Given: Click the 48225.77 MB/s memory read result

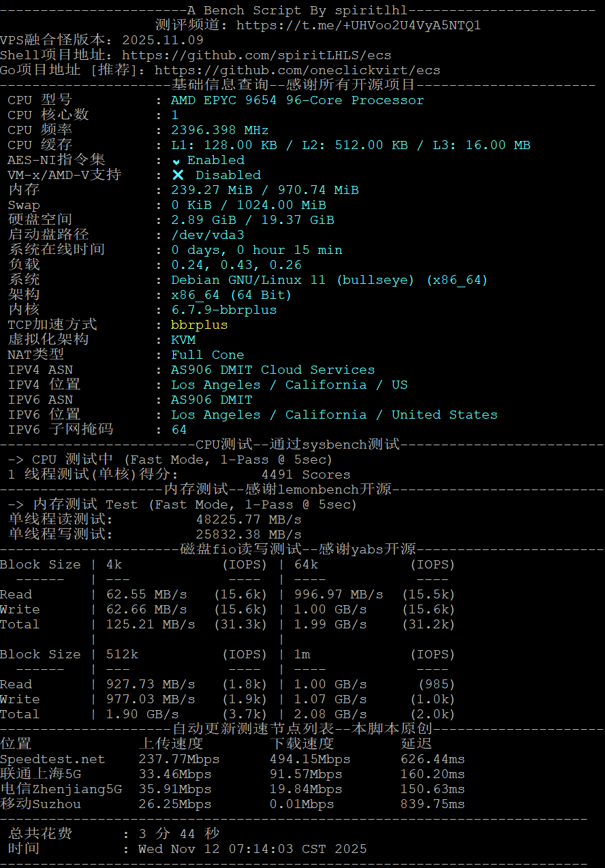Looking at the screenshot, I should [x=248, y=519].
